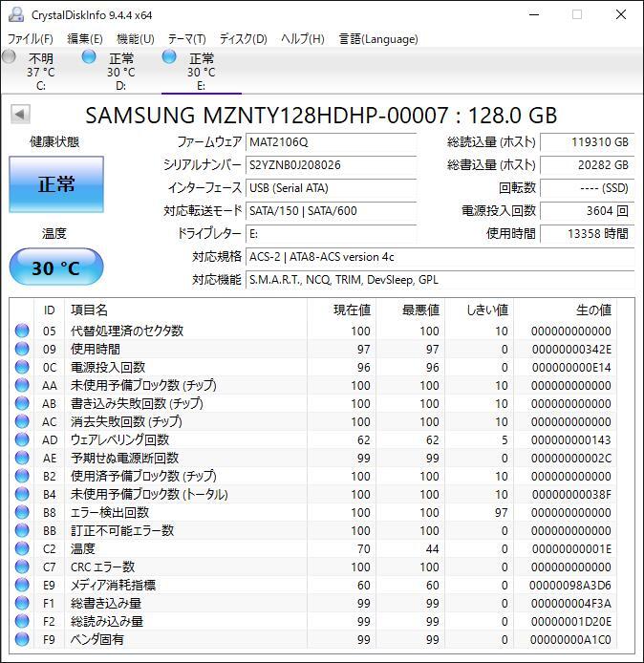Click the status orb of attribute B4

tap(22, 494)
